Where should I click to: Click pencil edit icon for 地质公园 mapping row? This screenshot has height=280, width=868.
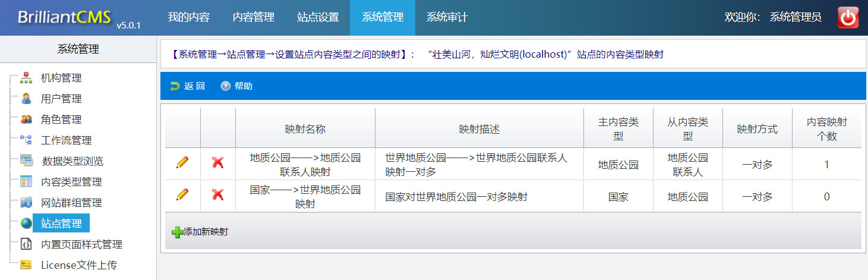[182, 163]
